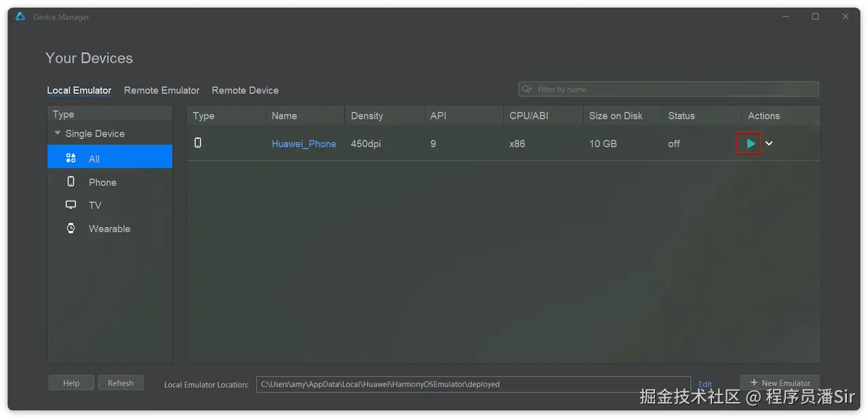Click the Device Manager app logo icon
Screen dimensions: 868x419
click(x=20, y=17)
